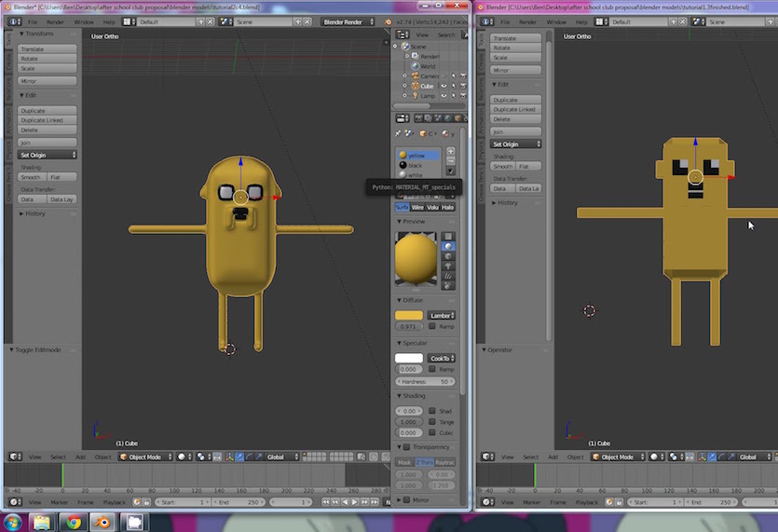Set preview shape to hair strands

pos(448,276)
